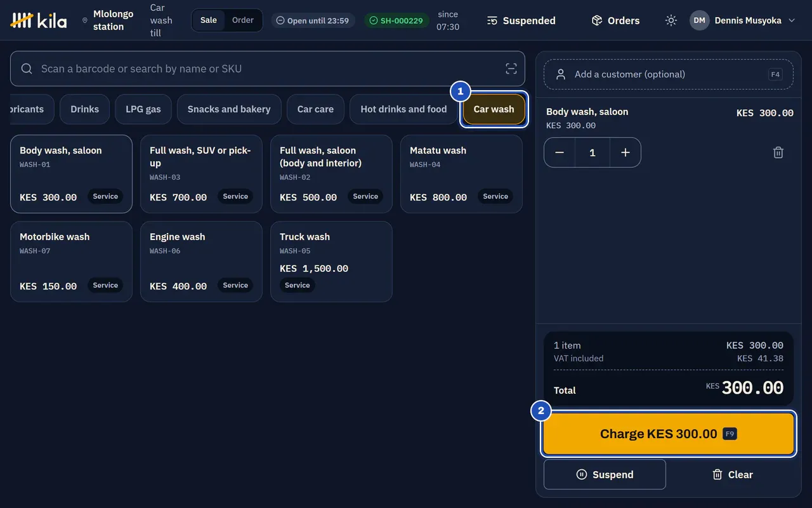Click the Car wash till label

[161, 20]
